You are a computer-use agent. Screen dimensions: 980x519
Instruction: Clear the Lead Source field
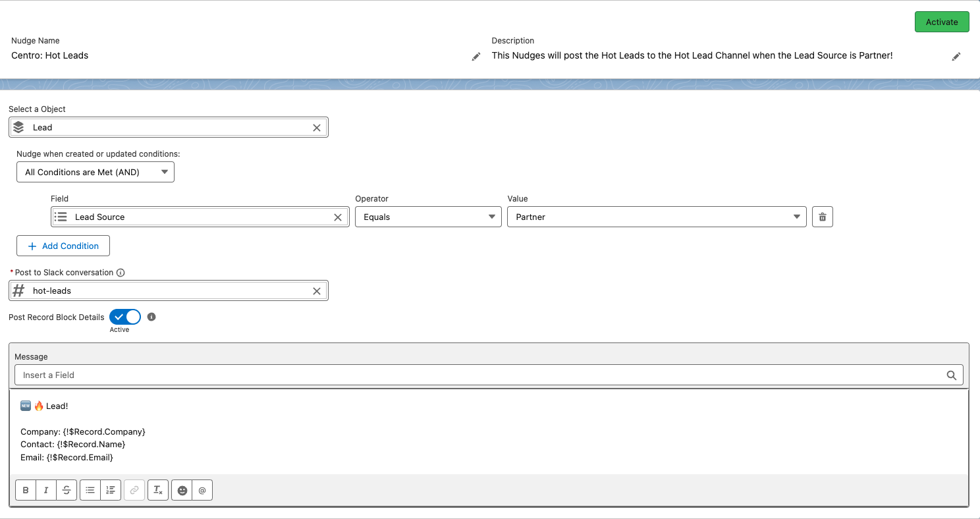pyautogui.click(x=338, y=217)
